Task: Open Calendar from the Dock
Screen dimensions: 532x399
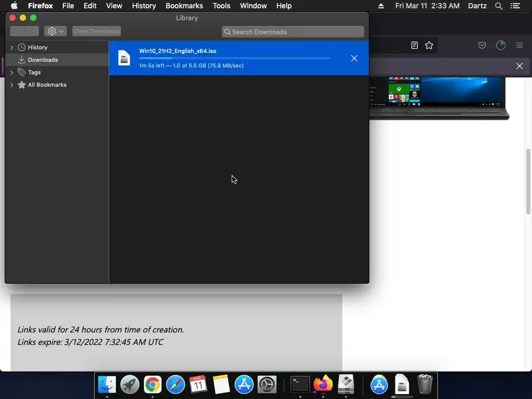Action: coord(198,384)
